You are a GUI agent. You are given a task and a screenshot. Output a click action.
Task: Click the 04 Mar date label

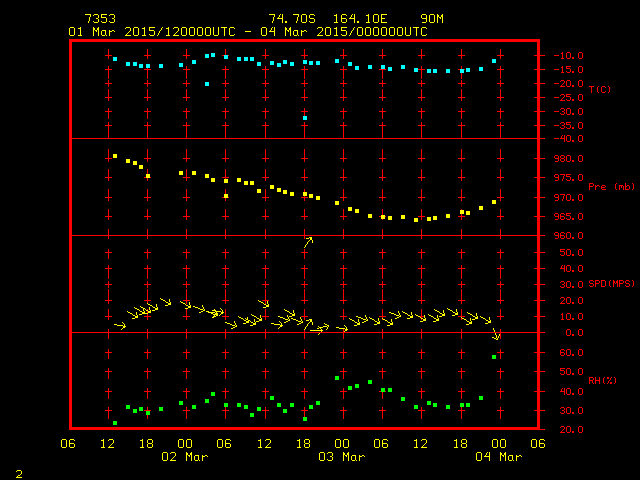tap(497, 457)
